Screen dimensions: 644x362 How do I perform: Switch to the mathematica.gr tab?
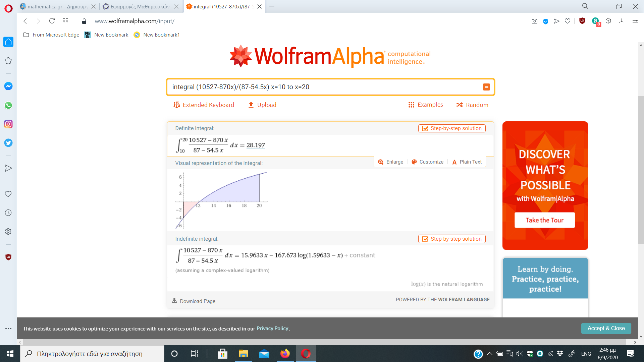tap(58, 7)
